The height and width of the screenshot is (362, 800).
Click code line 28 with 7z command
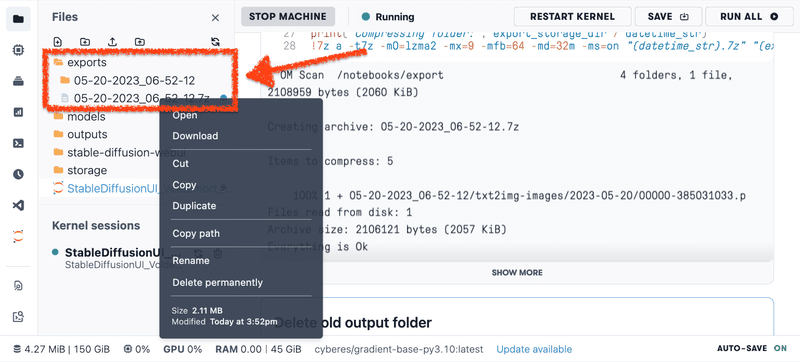point(527,46)
